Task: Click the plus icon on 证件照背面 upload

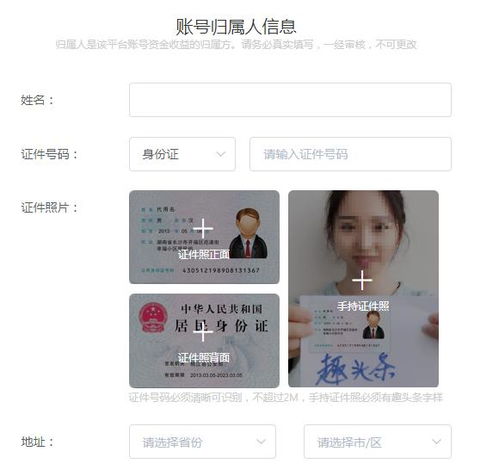Action: click(x=203, y=331)
